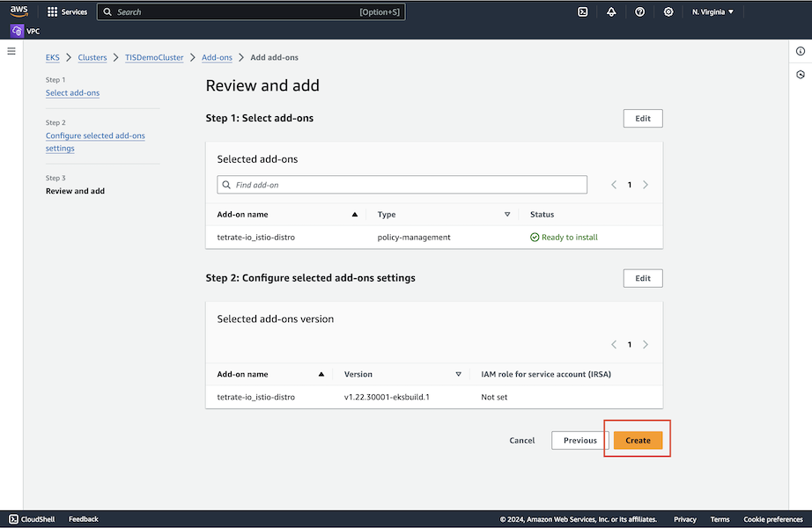
Task: Focus the Find add-on search field
Action: point(402,185)
